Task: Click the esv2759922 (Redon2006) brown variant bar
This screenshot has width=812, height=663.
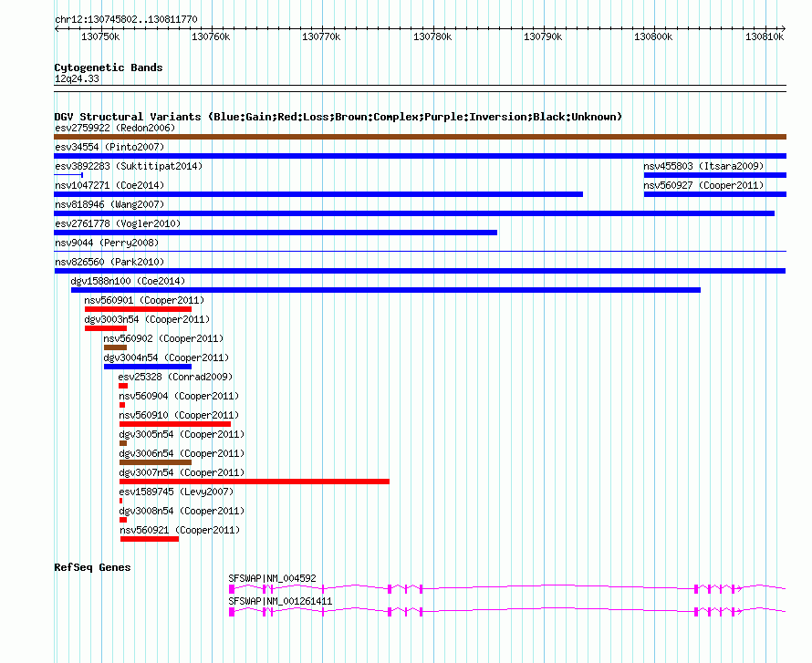Action: tap(420, 137)
